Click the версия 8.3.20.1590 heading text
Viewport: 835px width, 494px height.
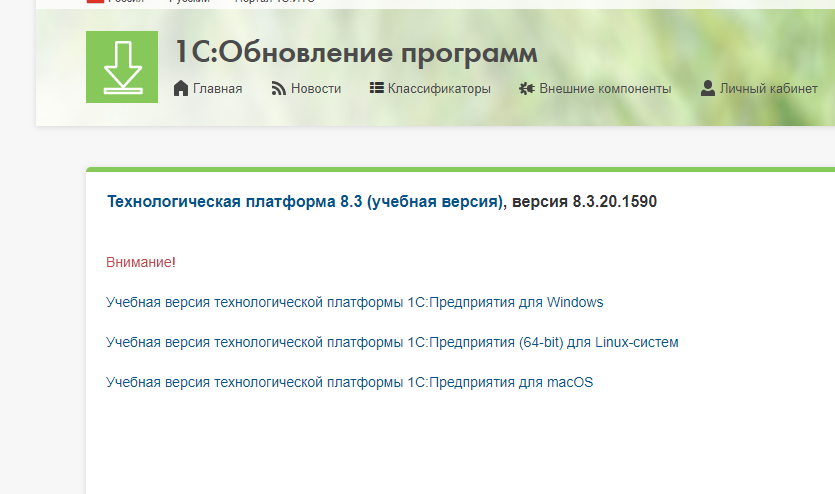(x=584, y=202)
